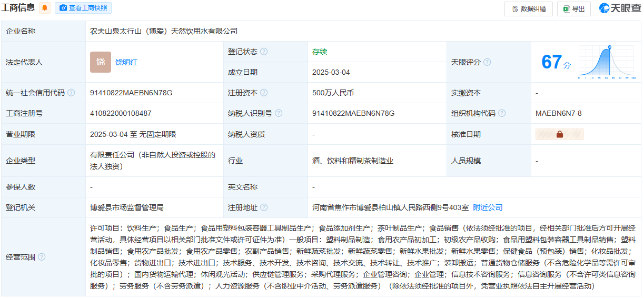This screenshot has width=644, height=298.
Task: Export data with the 导出 button
Action: [573, 9]
